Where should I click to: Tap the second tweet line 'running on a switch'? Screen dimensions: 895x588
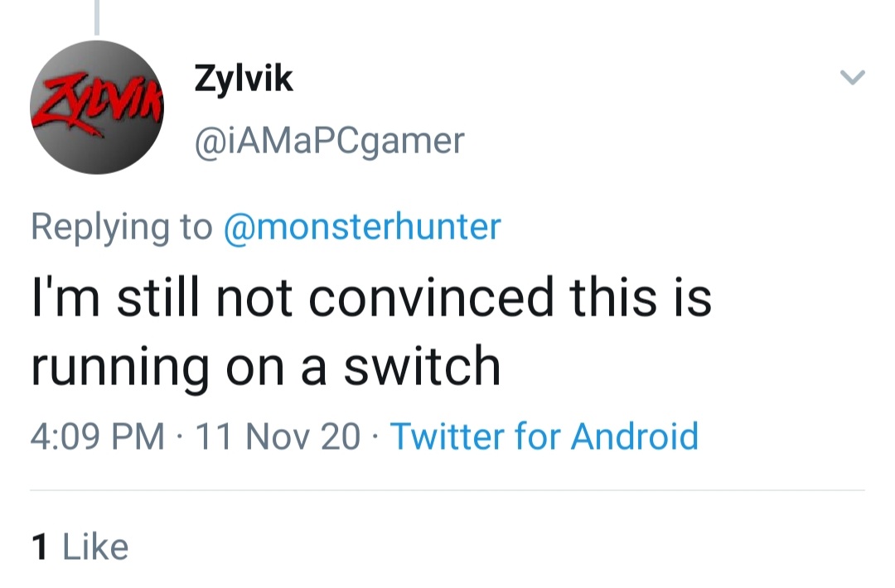point(266,365)
